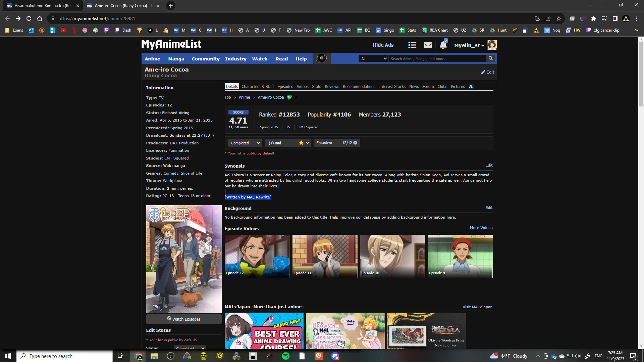This screenshot has width=644, height=362.
Task: Open the Best Ever Anime Drawing Course banner
Action: 264,331
